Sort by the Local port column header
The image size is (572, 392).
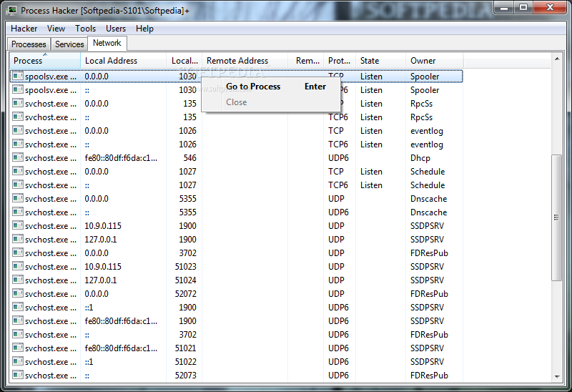pyautogui.click(x=184, y=61)
